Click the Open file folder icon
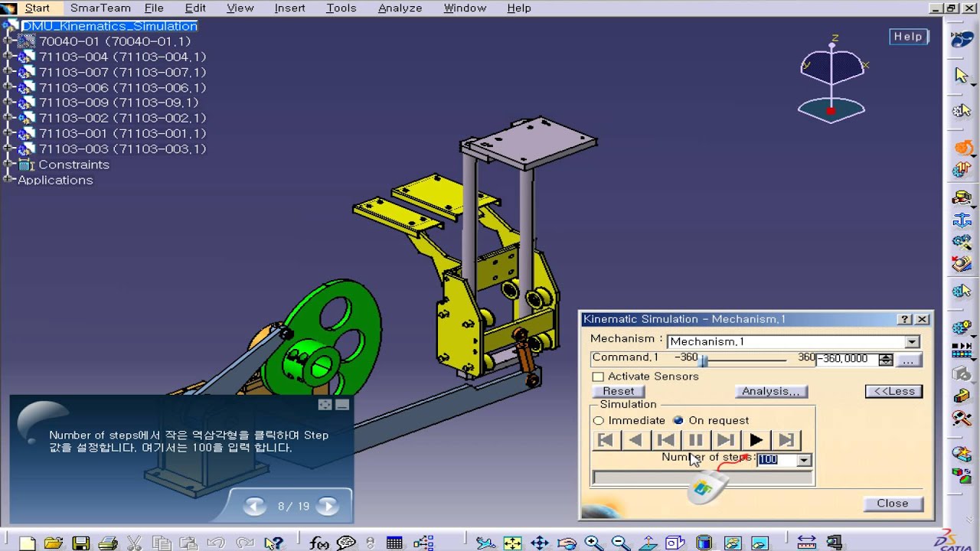This screenshot has height=551, width=980. point(54,543)
